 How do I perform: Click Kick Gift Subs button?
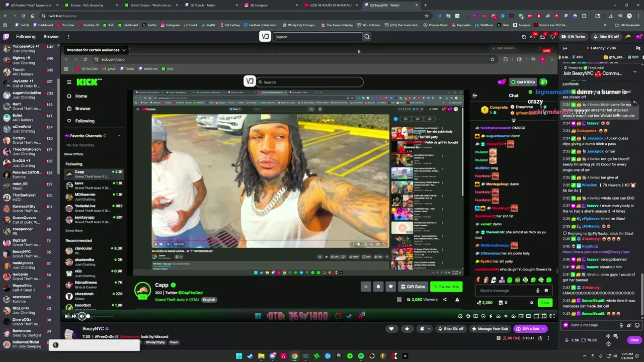pyautogui.click(x=413, y=287)
